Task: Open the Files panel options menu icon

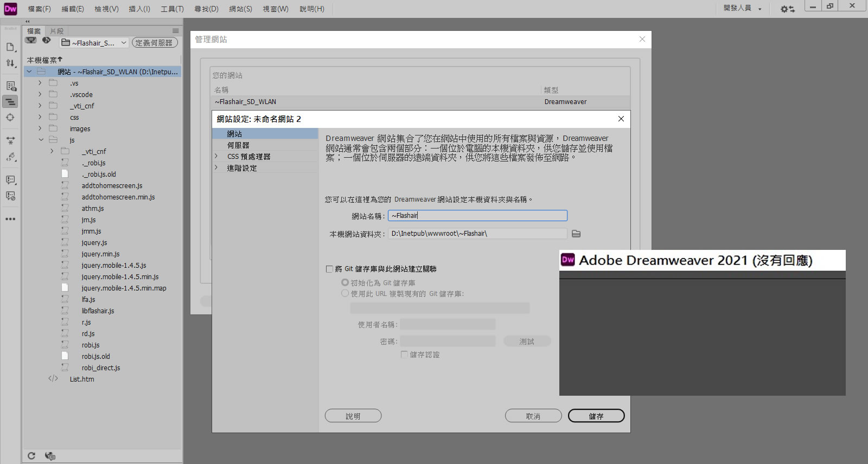Action: (175, 31)
